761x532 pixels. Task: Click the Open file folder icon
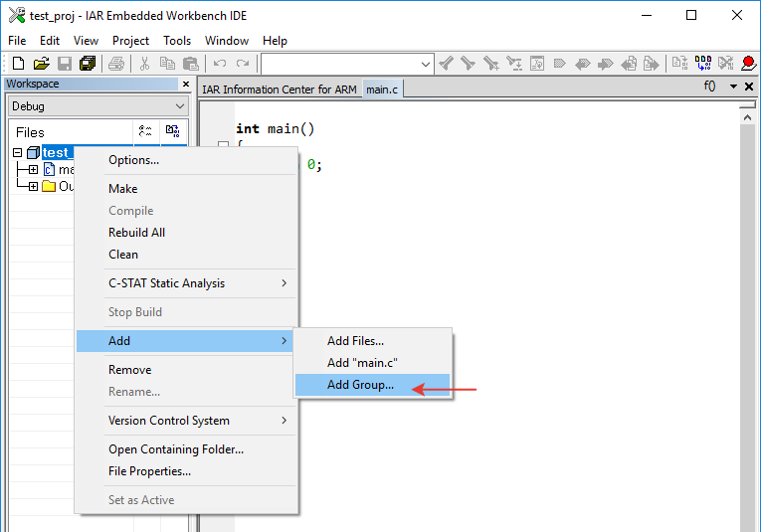coord(41,64)
